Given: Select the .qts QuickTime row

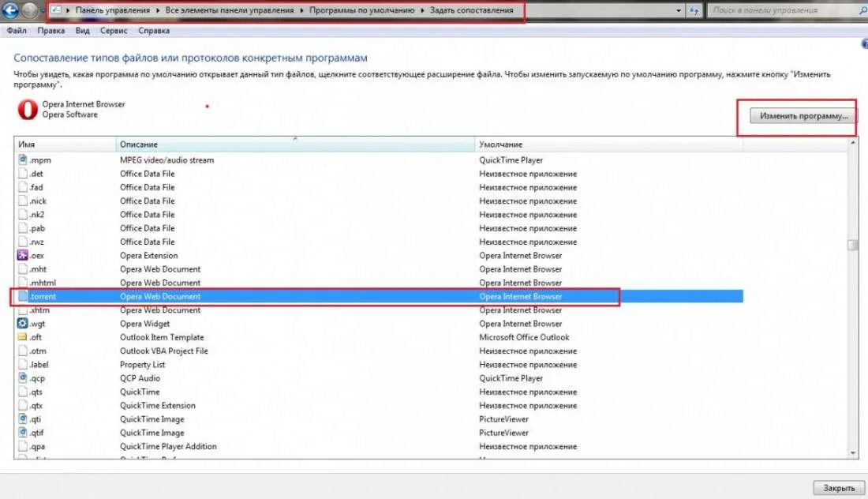Looking at the screenshot, I should tap(379, 392).
